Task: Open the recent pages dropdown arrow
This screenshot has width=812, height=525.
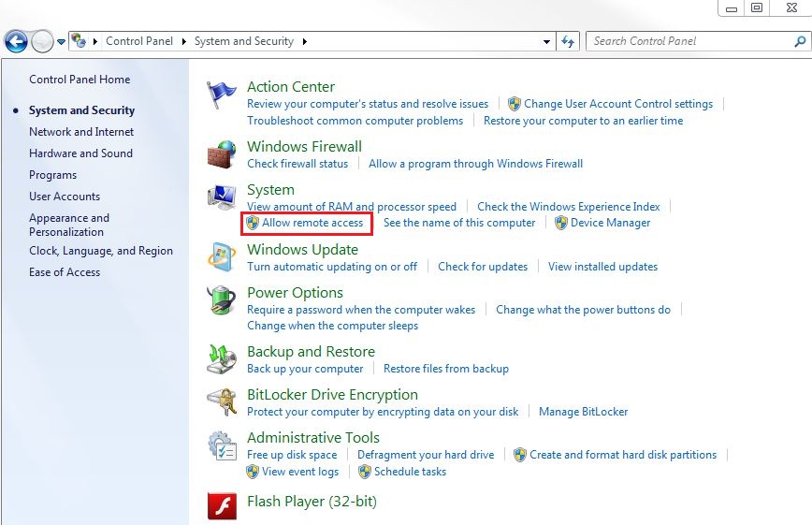Action: pos(61,42)
